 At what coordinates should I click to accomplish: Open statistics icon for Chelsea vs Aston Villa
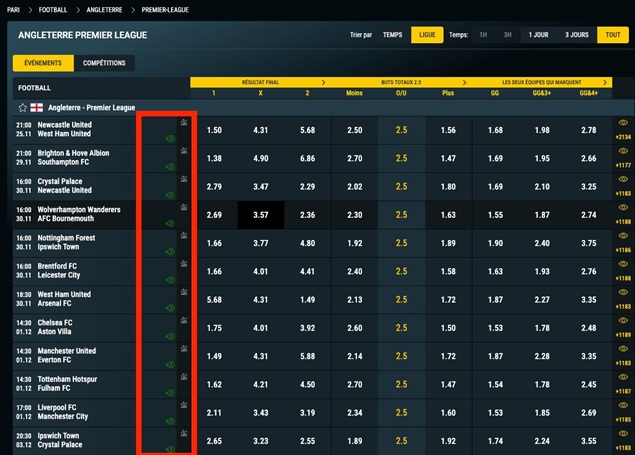tap(184, 321)
